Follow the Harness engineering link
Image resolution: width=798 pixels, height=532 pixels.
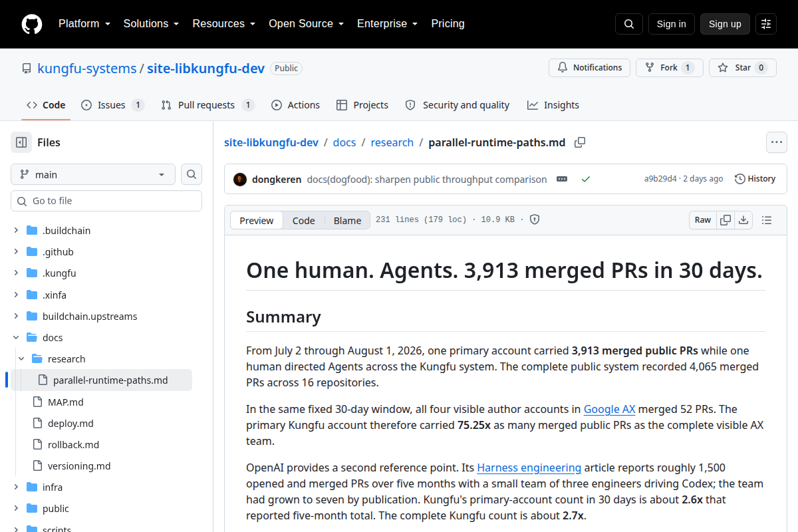point(529,467)
